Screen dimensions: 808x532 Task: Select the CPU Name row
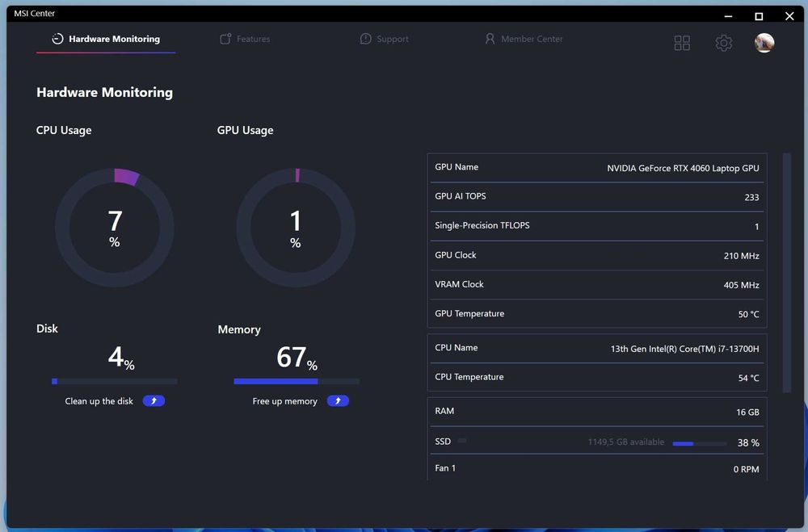[x=597, y=349]
